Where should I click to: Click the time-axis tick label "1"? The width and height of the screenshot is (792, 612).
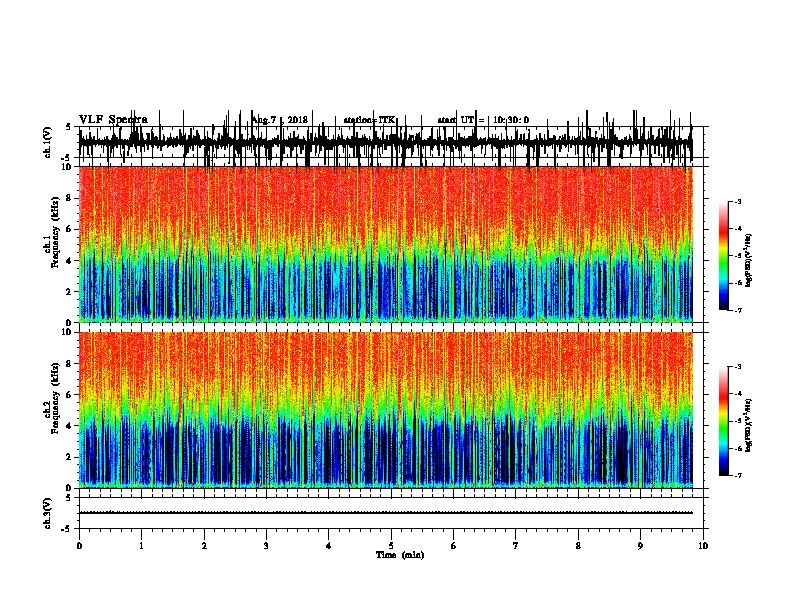(141, 546)
